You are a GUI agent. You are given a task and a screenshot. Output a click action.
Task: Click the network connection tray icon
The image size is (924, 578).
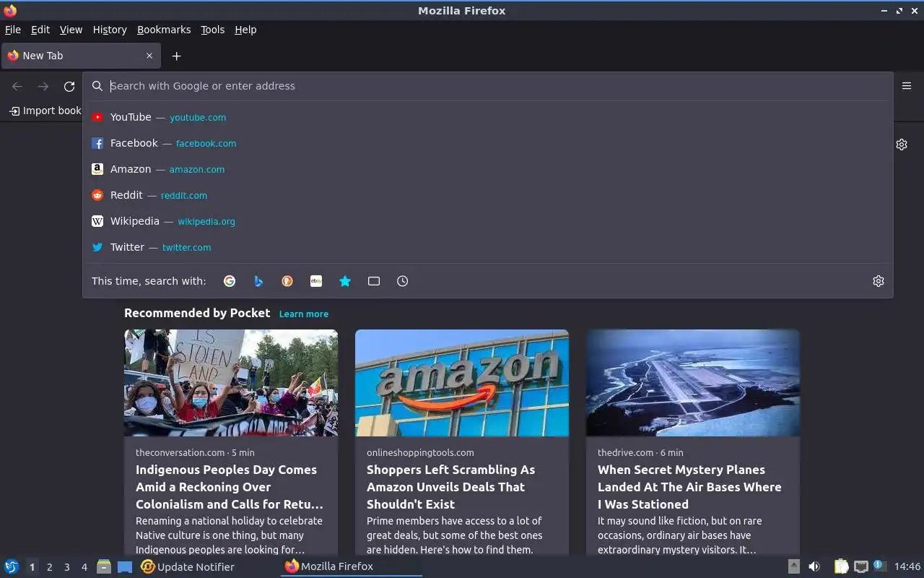tap(860, 566)
